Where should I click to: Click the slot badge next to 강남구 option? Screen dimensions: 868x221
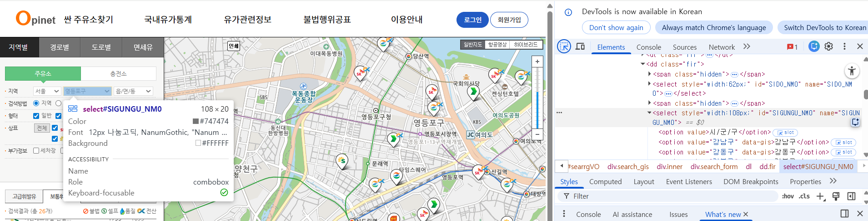(843, 142)
